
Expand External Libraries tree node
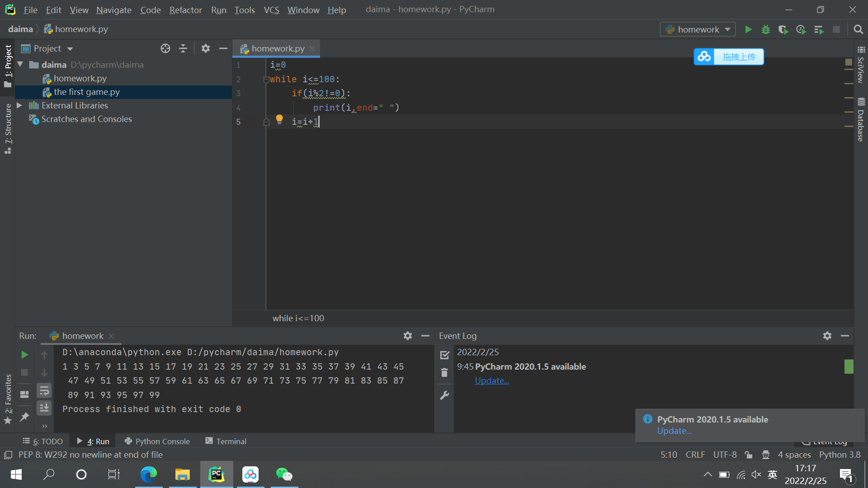click(x=19, y=105)
